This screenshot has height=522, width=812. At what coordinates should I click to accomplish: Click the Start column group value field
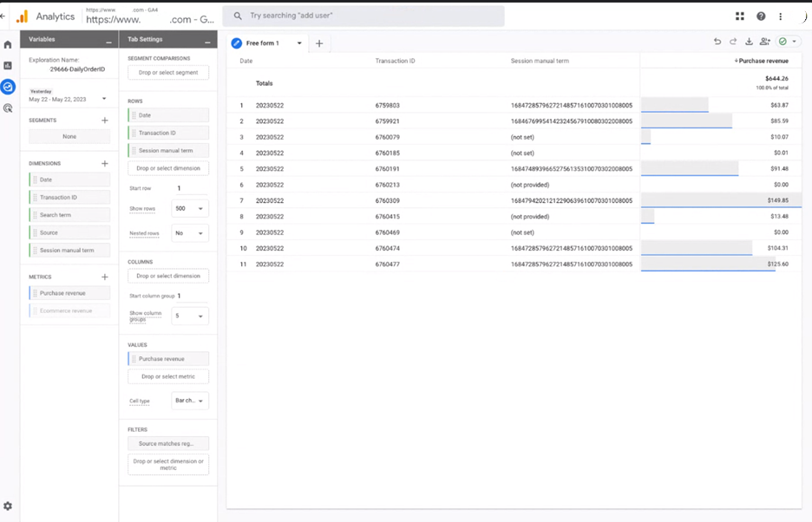tap(192, 296)
